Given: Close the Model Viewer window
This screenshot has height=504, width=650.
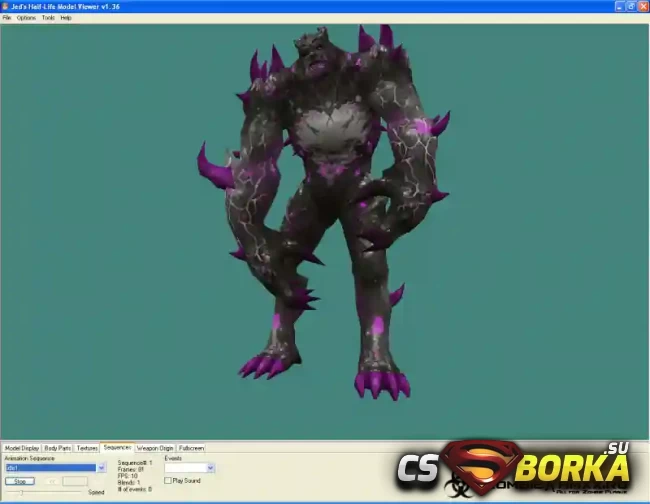Looking at the screenshot, I should tap(643, 6).
